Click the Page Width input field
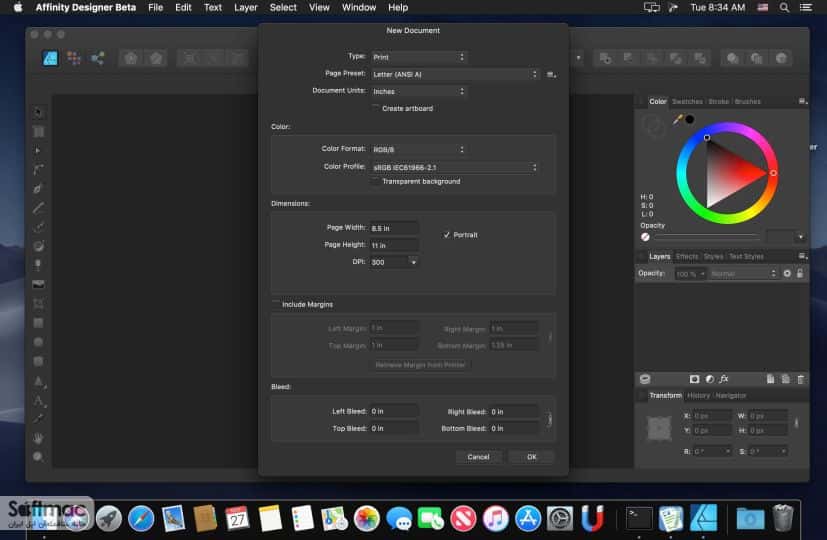827x540 pixels. (x=394, y=228)
